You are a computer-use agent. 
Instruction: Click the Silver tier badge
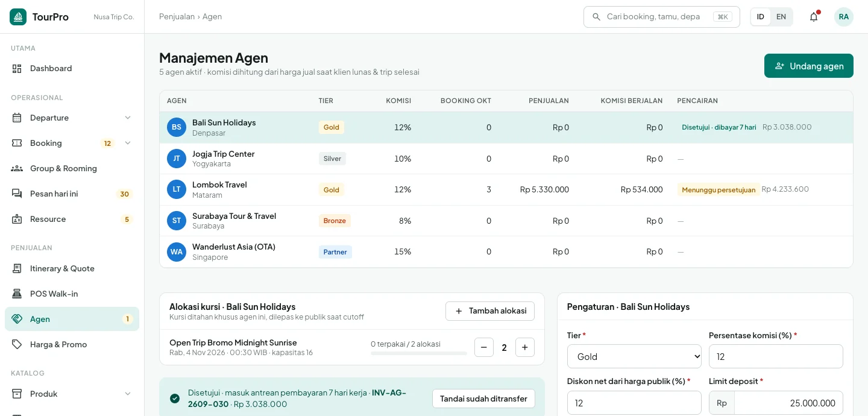click(332, 159)
